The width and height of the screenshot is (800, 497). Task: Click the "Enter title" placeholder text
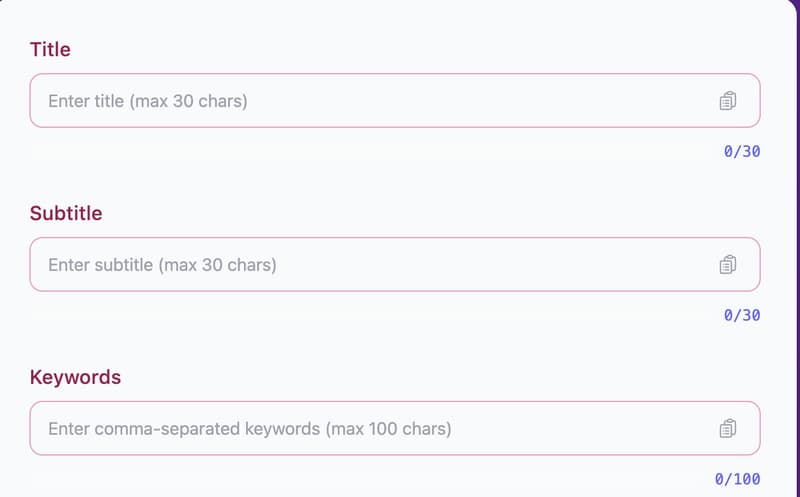[86, 101]
